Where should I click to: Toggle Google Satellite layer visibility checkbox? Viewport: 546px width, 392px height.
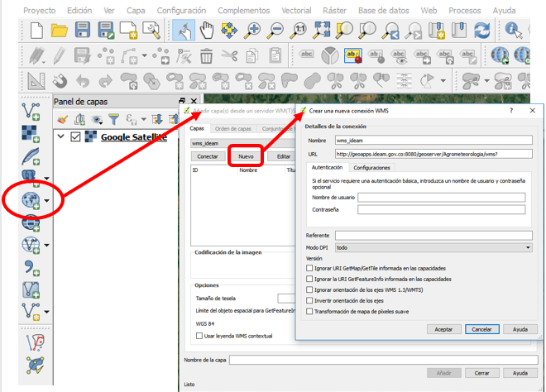[75, 136]
